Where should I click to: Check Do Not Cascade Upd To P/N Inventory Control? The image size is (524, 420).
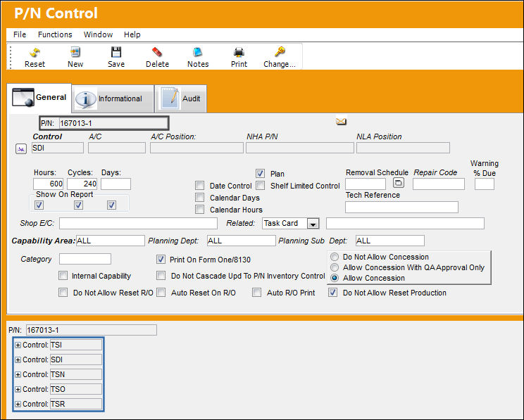click(x=161, y=276)
